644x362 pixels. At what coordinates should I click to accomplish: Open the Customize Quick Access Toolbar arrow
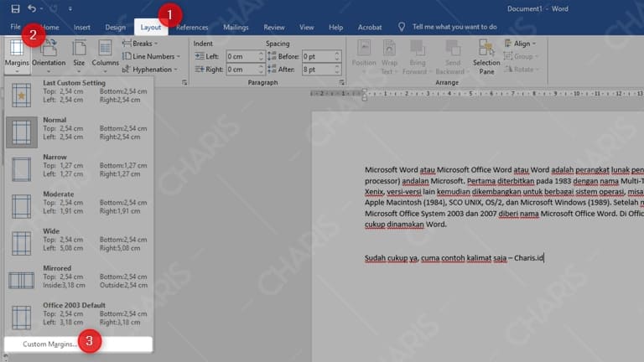pyautogui.click(x=70, y=8)
